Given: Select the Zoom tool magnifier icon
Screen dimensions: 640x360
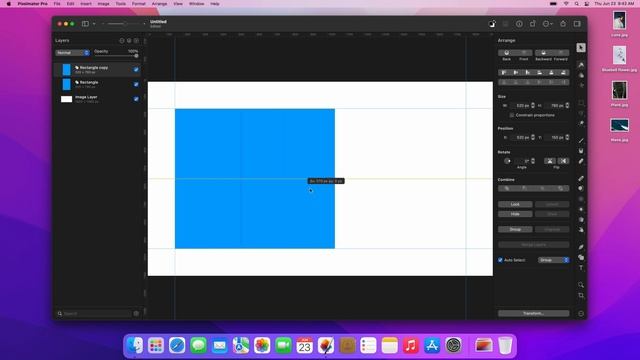Looking at the screenshot, I should click(581, 285).
